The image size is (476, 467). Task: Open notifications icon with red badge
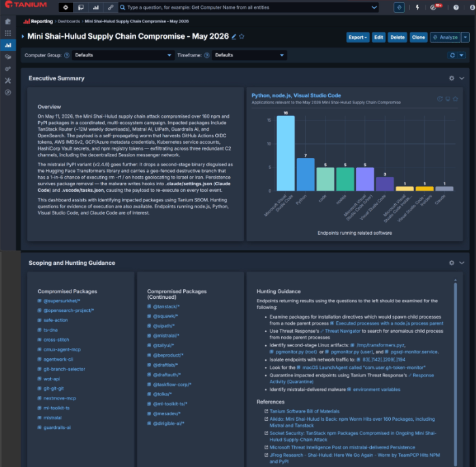[435, 7]
